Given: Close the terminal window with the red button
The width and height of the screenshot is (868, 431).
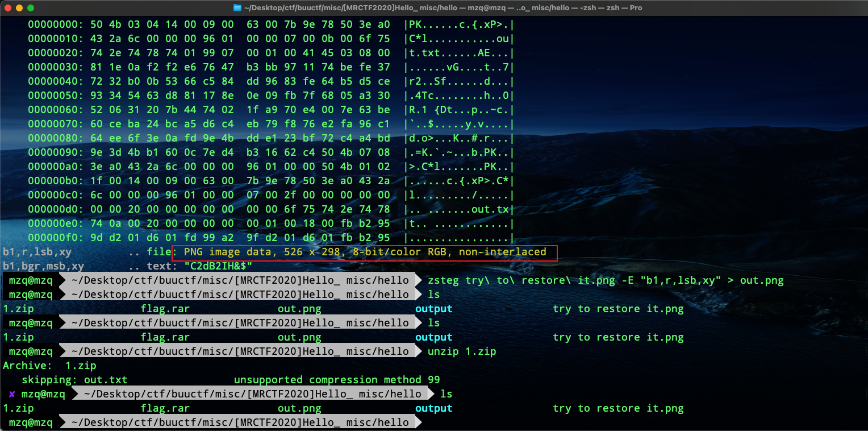Looking at the screenshot, I should tap(8, 8).
